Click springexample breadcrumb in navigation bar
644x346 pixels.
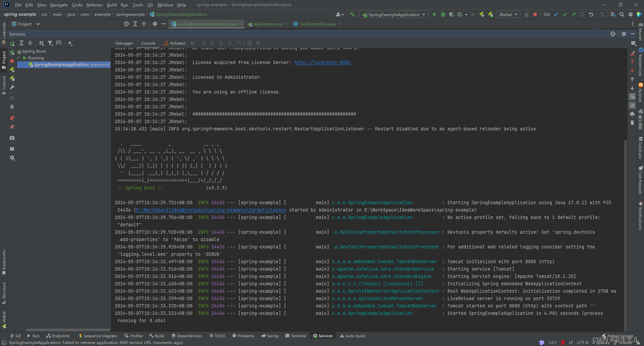click(x=130, y=14)
